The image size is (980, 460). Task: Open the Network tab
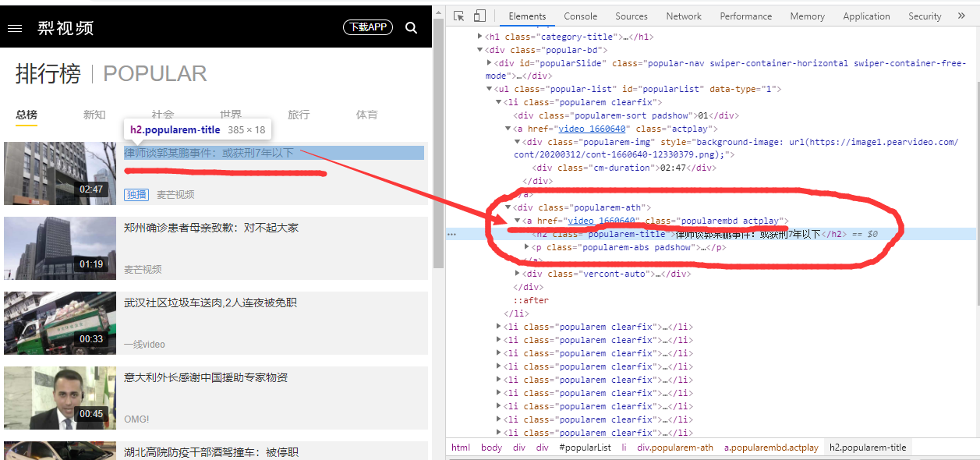pos(684,16)
